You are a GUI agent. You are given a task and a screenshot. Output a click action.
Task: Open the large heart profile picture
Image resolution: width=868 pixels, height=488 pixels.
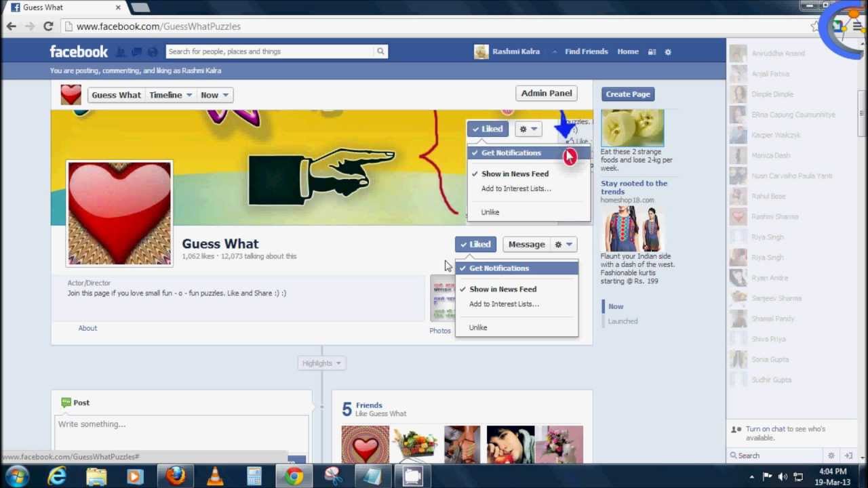point(119,213)
